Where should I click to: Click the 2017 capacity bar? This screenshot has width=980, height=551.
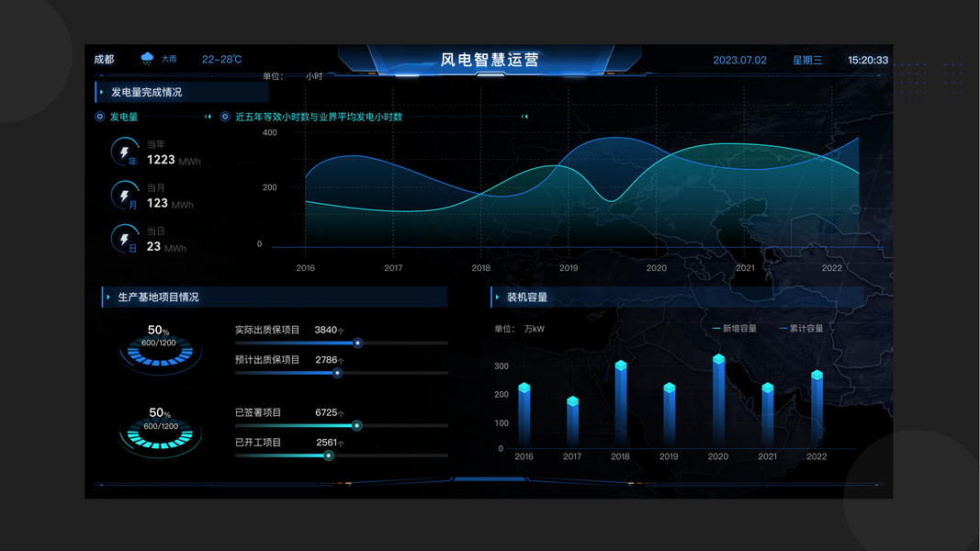(x=572, y=422)
